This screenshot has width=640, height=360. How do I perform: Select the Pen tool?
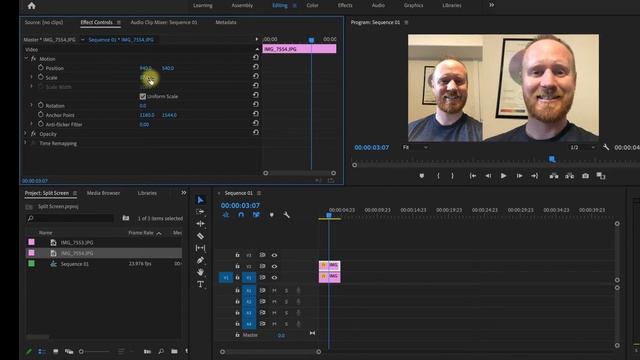pos(200,260)
